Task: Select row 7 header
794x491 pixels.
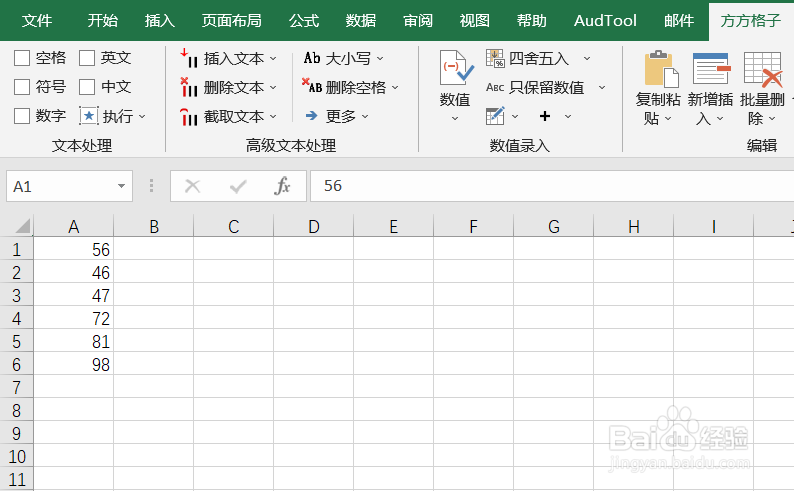Action: (16, 387)
